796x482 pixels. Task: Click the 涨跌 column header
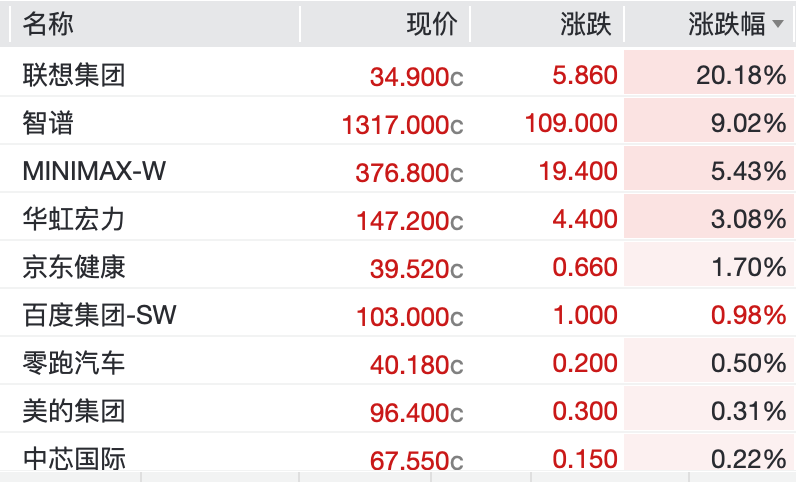point(586,24)
